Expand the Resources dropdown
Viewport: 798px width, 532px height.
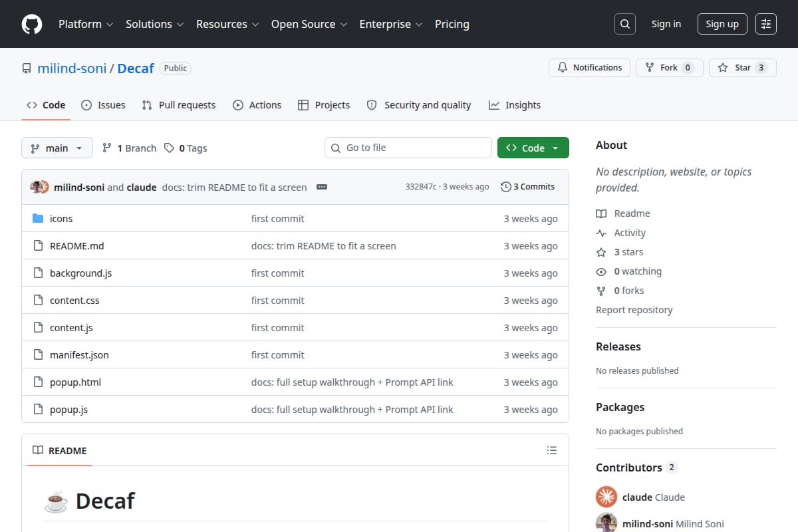click(x=227, y=24)
